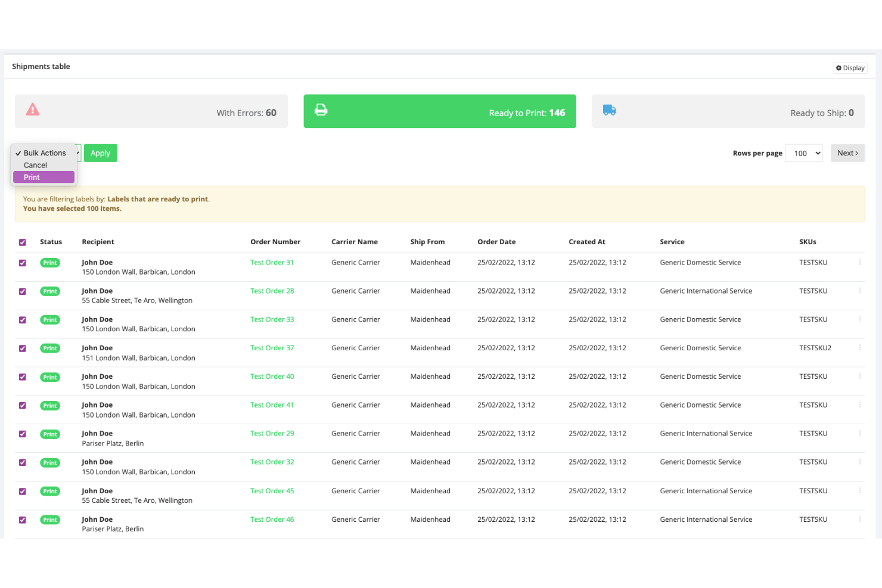Uncheck the checkbox for Test Order 33

click(23, 320)
